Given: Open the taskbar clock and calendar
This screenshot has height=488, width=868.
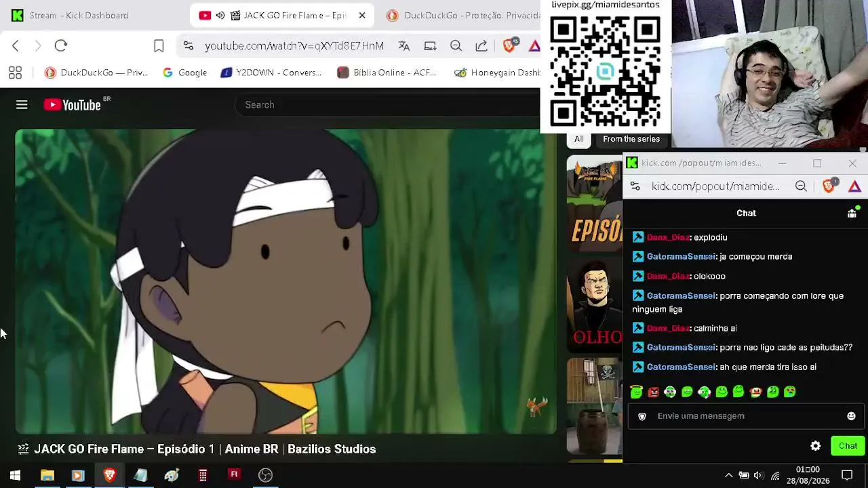Looking at the screenshot, I should pos(808,475).
